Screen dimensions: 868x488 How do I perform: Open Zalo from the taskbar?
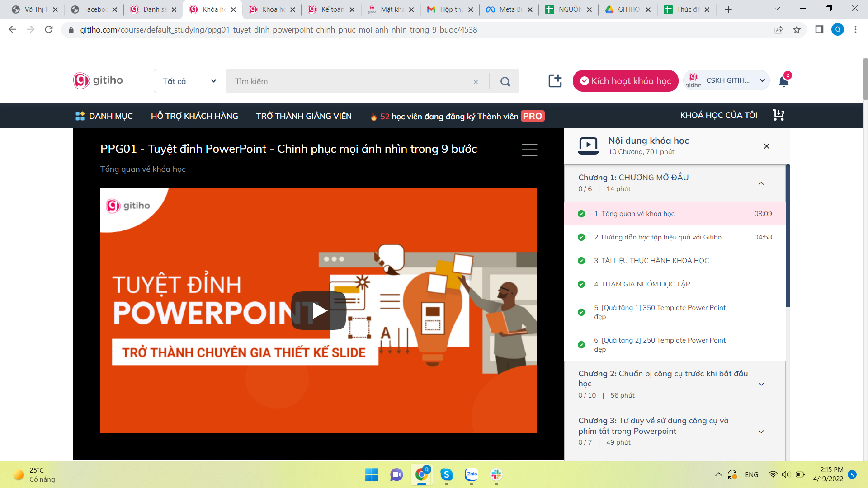pyautogui.click(x=472, y=474)
